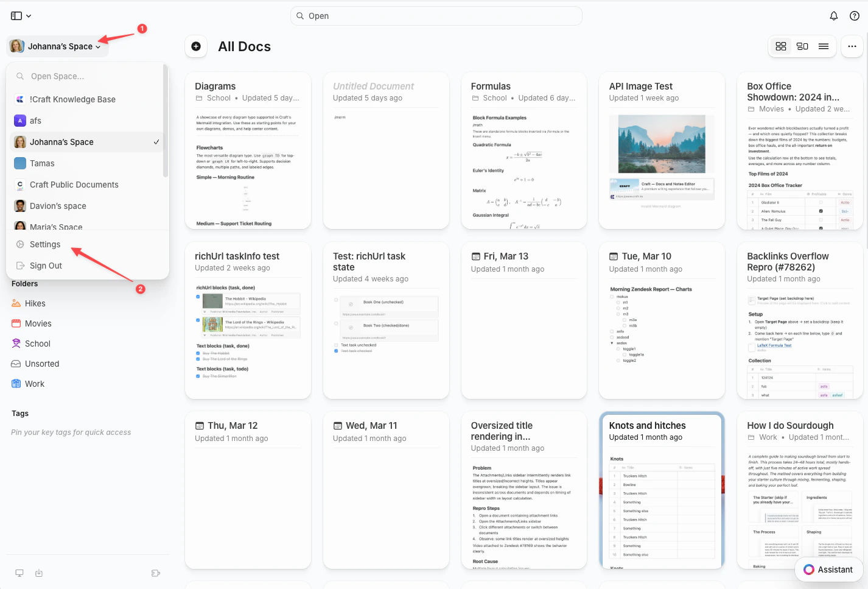Create a new doc with plus button
868x589 pixels.
click(x=196, y=46)
